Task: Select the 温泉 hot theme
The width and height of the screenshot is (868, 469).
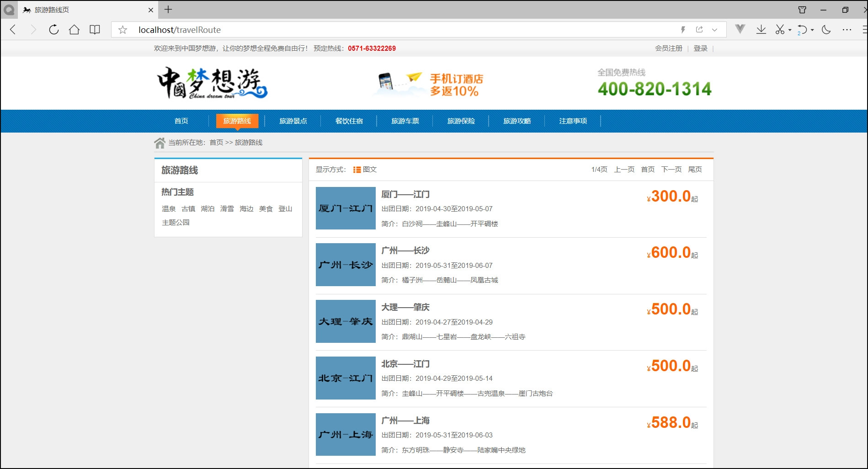Action: coord(169,209)
